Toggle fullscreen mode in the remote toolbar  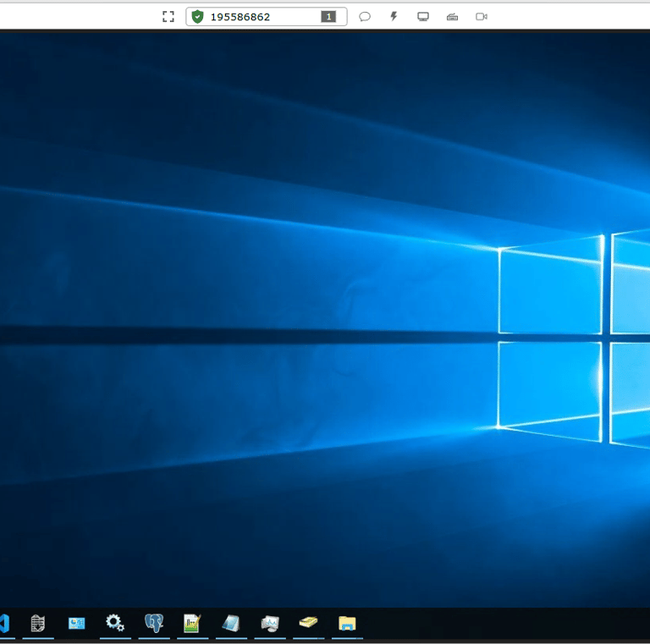(168, 17)
